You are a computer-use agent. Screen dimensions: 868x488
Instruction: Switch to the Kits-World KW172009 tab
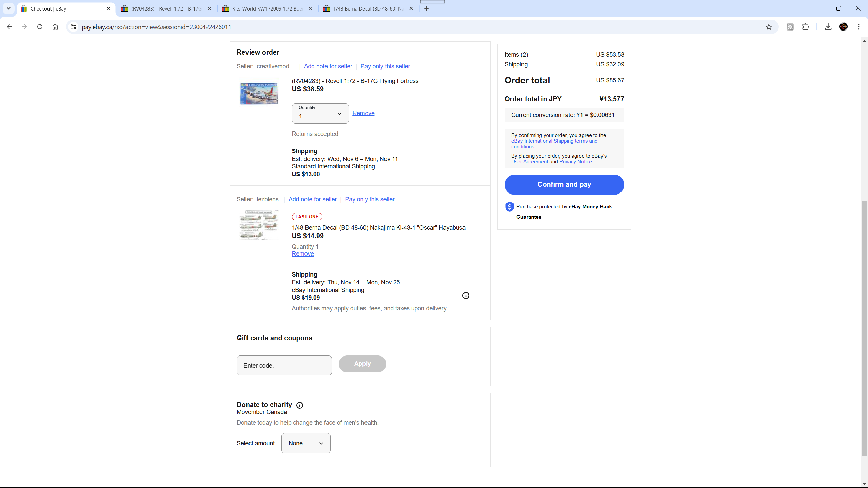(267, 9)
